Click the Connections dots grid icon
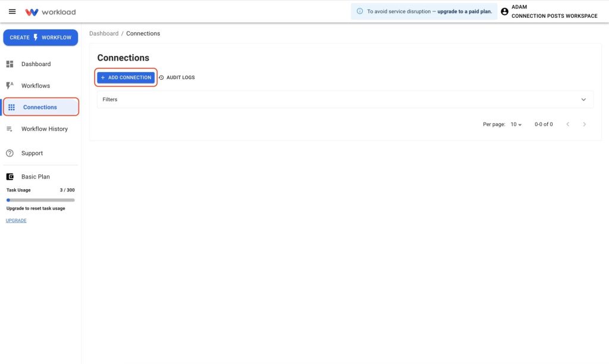The width and height of the screenshot is (609, 364). tap(12, 107)
